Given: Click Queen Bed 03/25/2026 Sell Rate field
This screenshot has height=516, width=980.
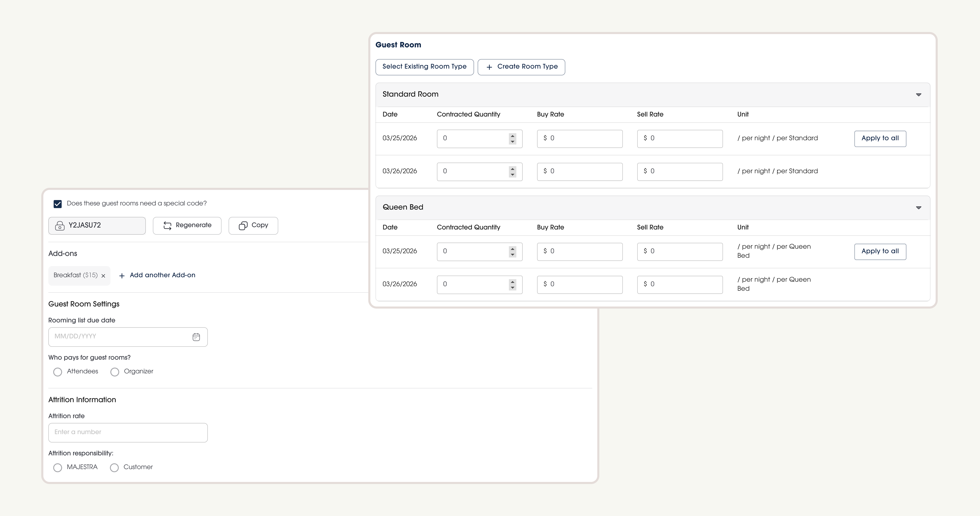Looking at the screenshot, I should (x=680, y=252).
